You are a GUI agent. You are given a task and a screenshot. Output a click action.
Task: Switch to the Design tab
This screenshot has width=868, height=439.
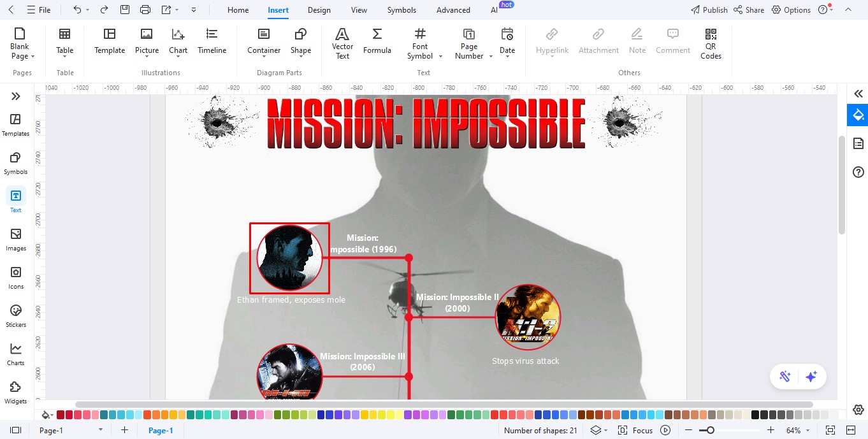[x=319, y=10]
